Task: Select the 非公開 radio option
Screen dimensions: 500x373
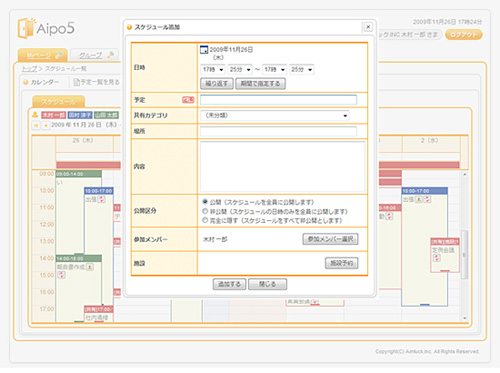Action: pyautogui.click(x=205, y=211)
